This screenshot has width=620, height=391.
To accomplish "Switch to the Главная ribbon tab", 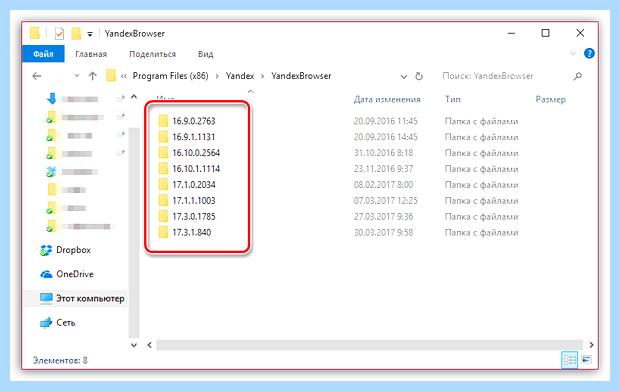I will click(91, 54).
